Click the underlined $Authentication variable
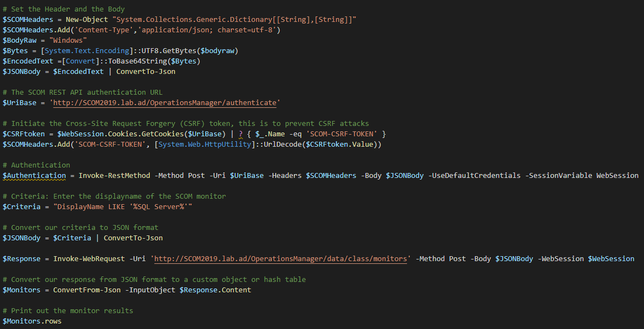644x329 pixels. [x=34, y=175]
